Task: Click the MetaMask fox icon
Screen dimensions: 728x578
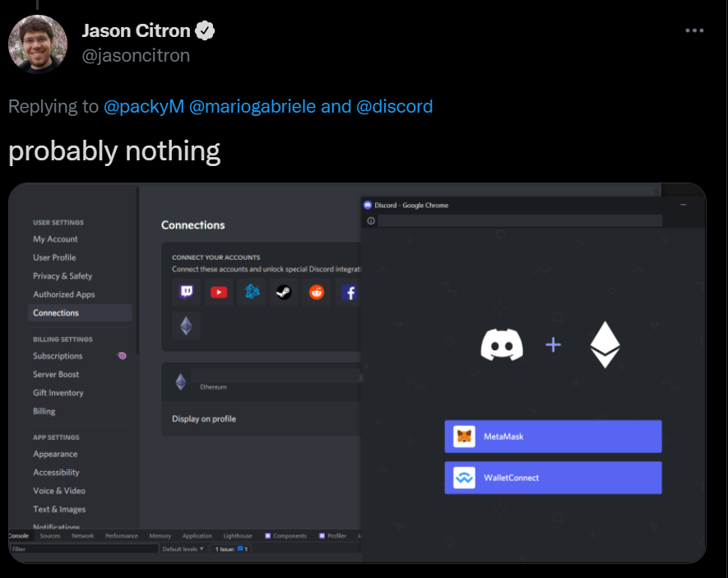Action: pyautogui.click(x=464, y=437)
